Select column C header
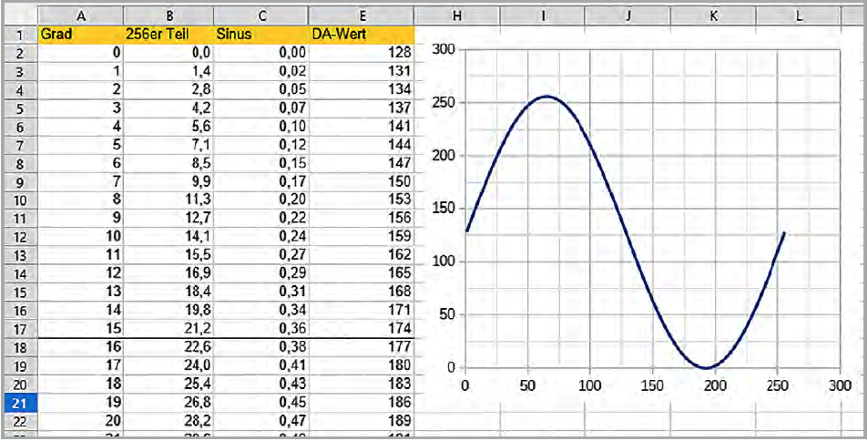 click(261, 16)
